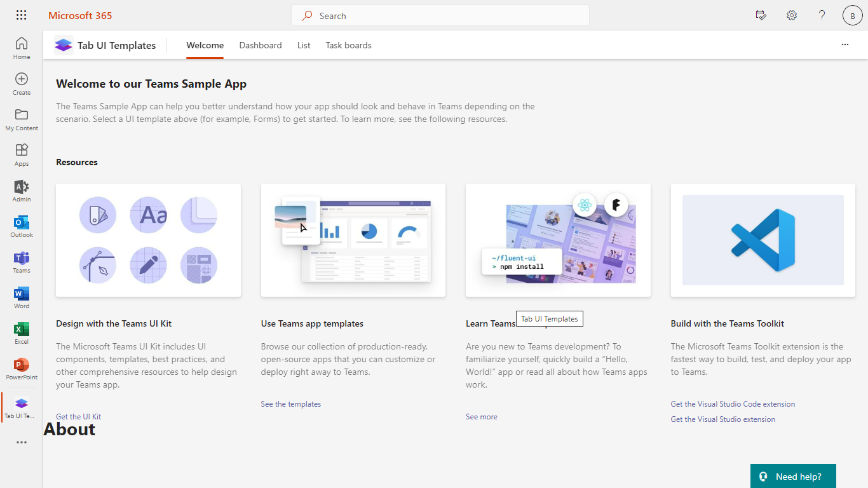
Task: Open the account profile avatar B
Action: coord(852,16)
